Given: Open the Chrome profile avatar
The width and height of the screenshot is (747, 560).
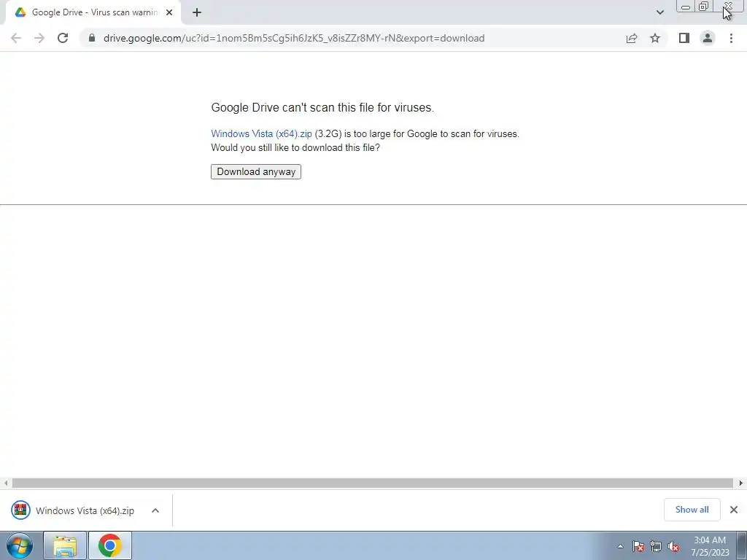Looking at the screenshot, I should point(708,38).
